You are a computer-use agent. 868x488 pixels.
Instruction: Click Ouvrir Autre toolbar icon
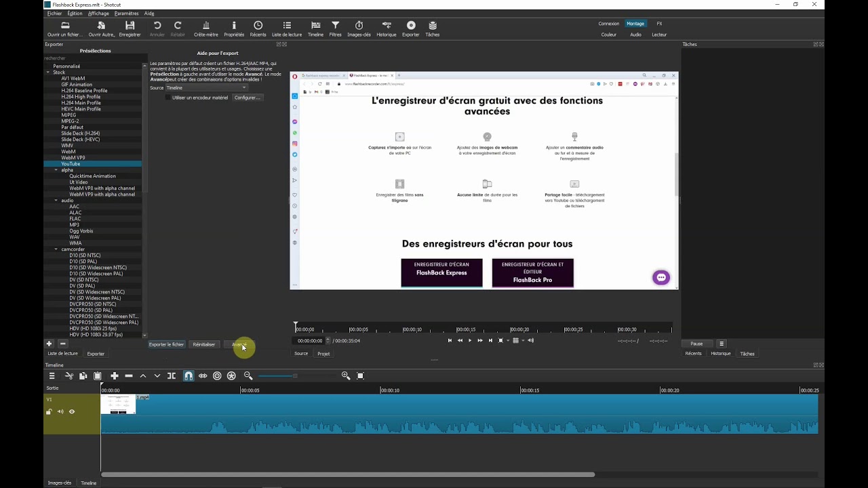click(101, 29)
